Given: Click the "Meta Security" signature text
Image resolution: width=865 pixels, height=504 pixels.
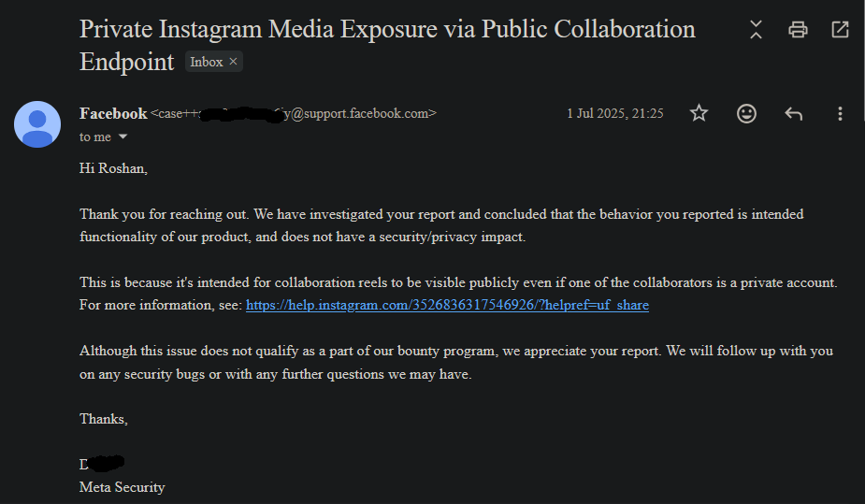Looking at the screenshot, I should pyautogui.click(x=122, y=486).
